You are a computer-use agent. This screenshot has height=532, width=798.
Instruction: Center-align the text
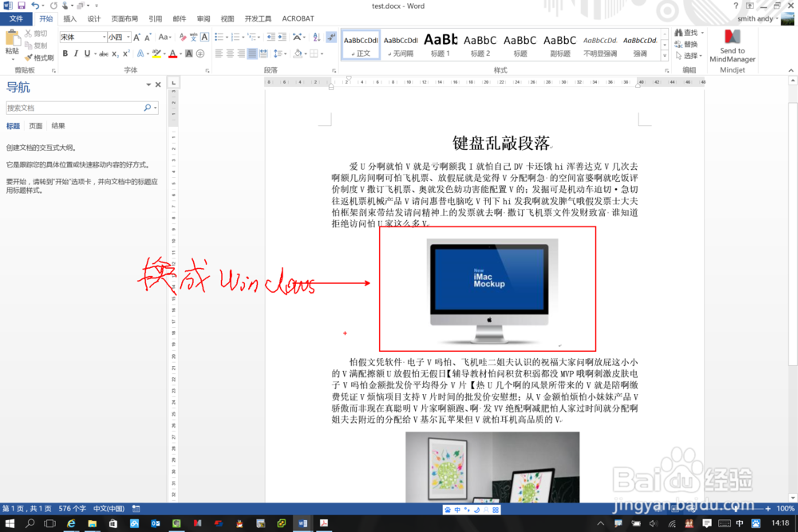tap(230, 53)
